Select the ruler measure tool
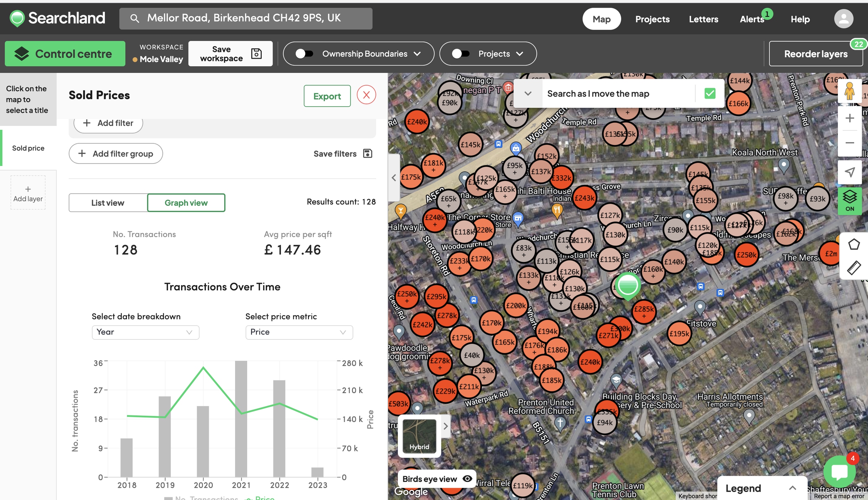The width and height of the screenshot is (868, 500). [x=853, y=268]
